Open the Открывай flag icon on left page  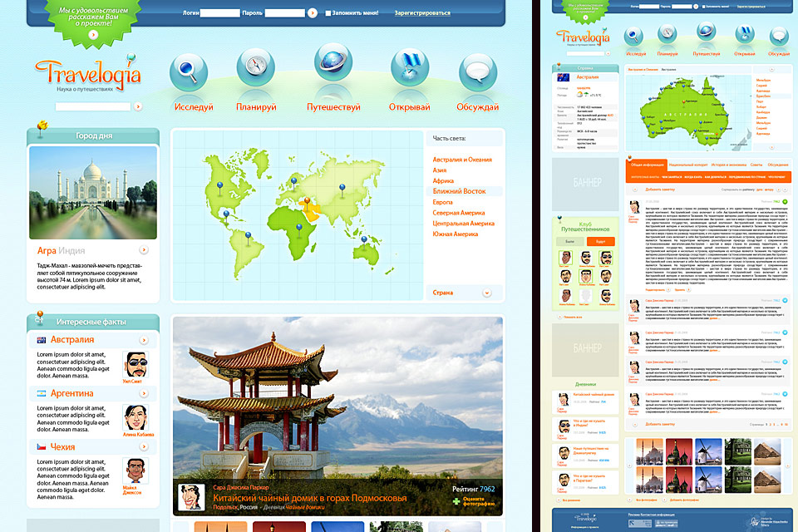(410, 67)
